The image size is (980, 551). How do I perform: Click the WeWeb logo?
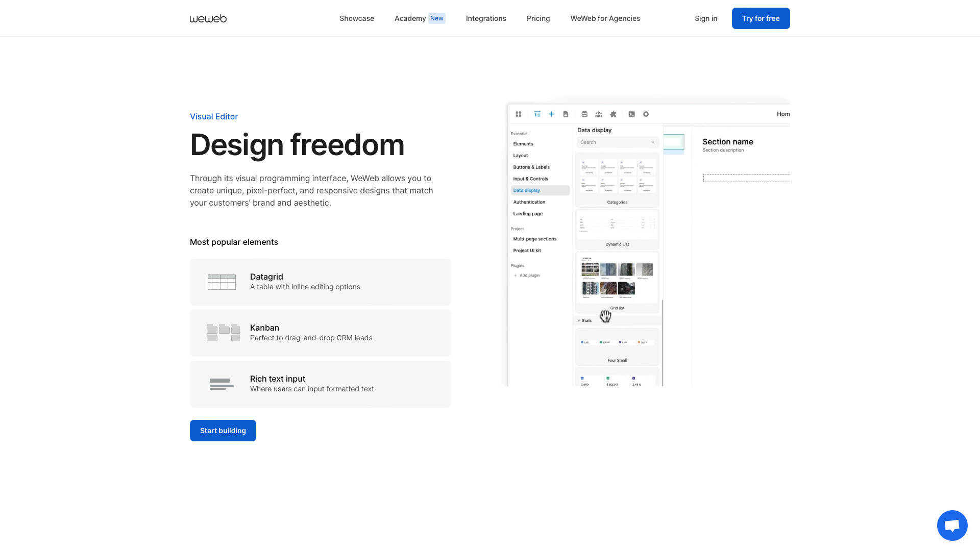point(208,18)
